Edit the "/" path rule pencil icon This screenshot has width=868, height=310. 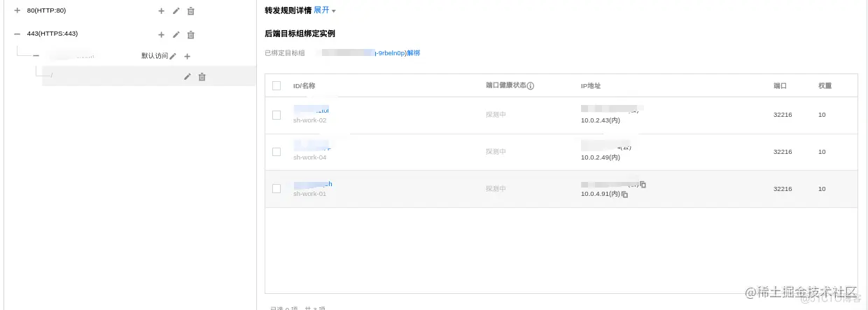tap(187, 76)
